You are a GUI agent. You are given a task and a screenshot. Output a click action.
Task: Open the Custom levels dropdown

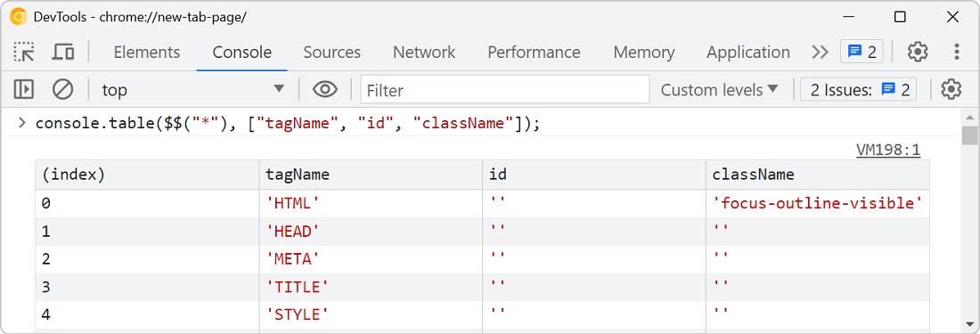[719, 90]
